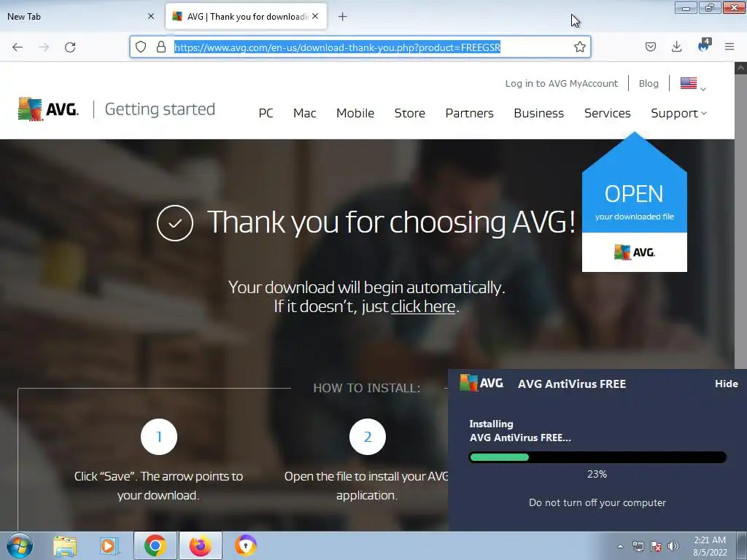Open the PC menu item
The width and height of the screenshot is (747, 560).
pos(266,113)
